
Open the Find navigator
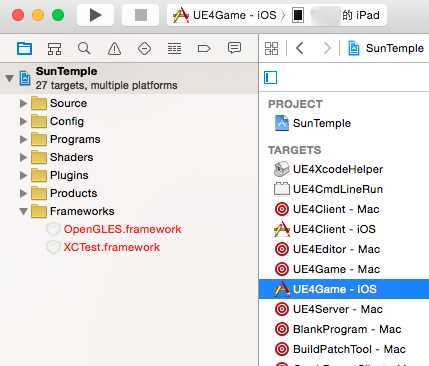pyautogui.click(x=84, y=49)
